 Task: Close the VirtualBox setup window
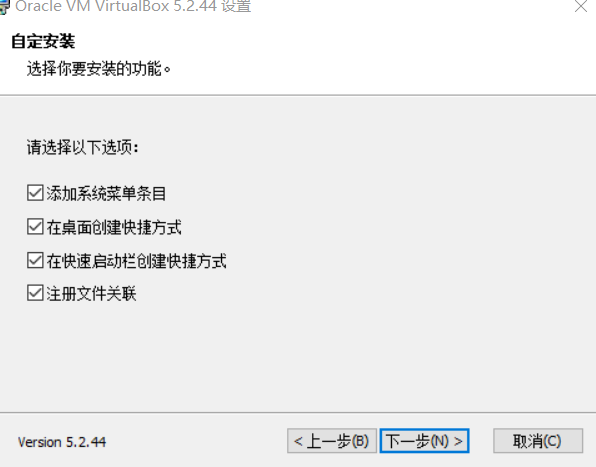click(x=581, y=6)
